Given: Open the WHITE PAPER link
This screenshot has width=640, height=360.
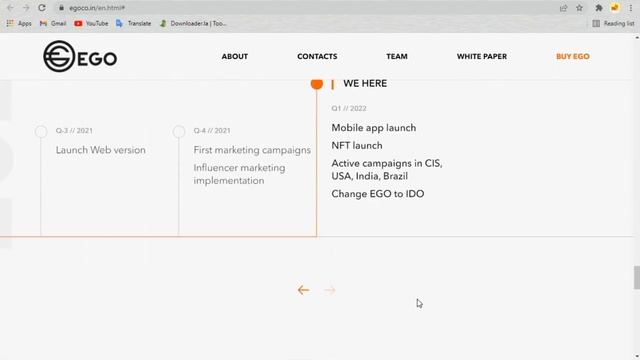Looking at the screenshot, I should [482, 56].
